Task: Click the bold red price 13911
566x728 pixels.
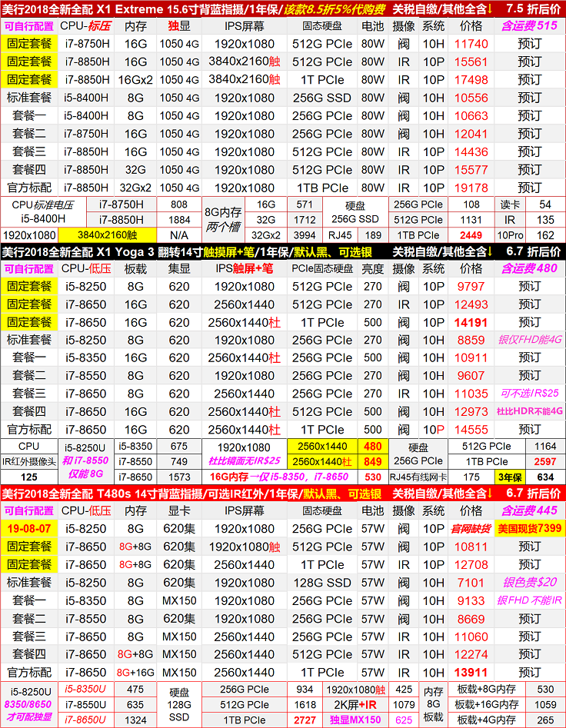Action: click(x=471, y=672)
